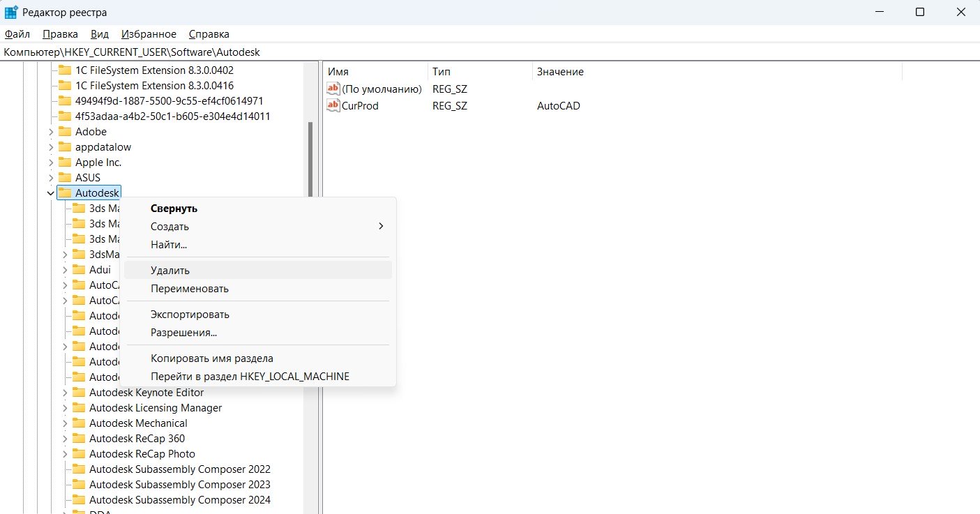Click the Autodesk ReCap Photo folder icon

(x=79, y=454)
